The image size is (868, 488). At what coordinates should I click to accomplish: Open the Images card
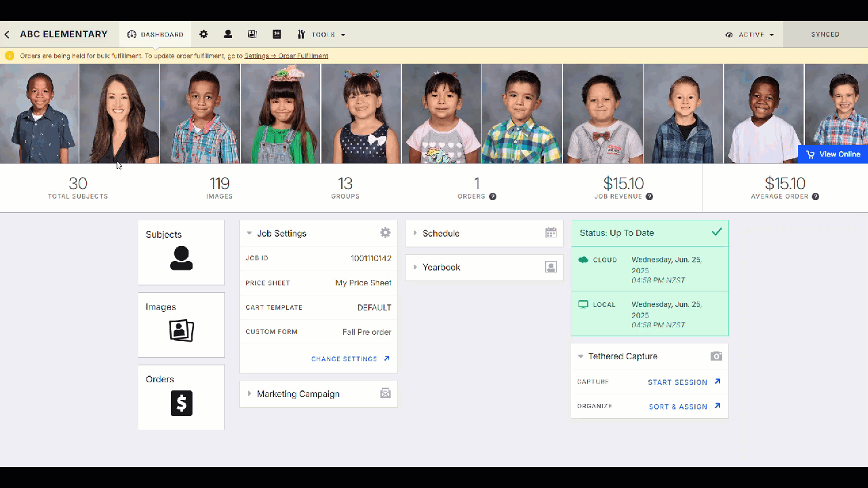point(181,325)
